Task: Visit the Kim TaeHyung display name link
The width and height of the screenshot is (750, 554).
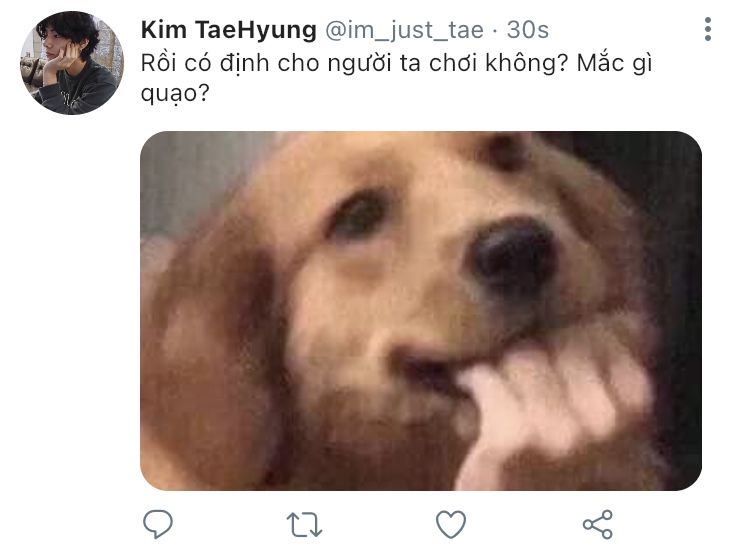Action: [229, 30]
